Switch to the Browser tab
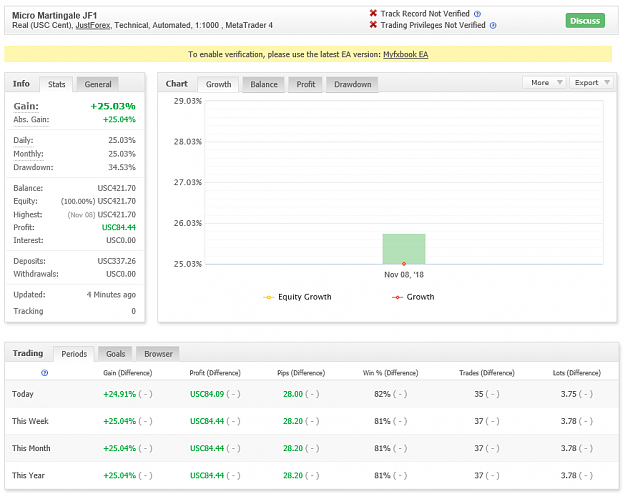Screen dimensions: 625x494 158,354
